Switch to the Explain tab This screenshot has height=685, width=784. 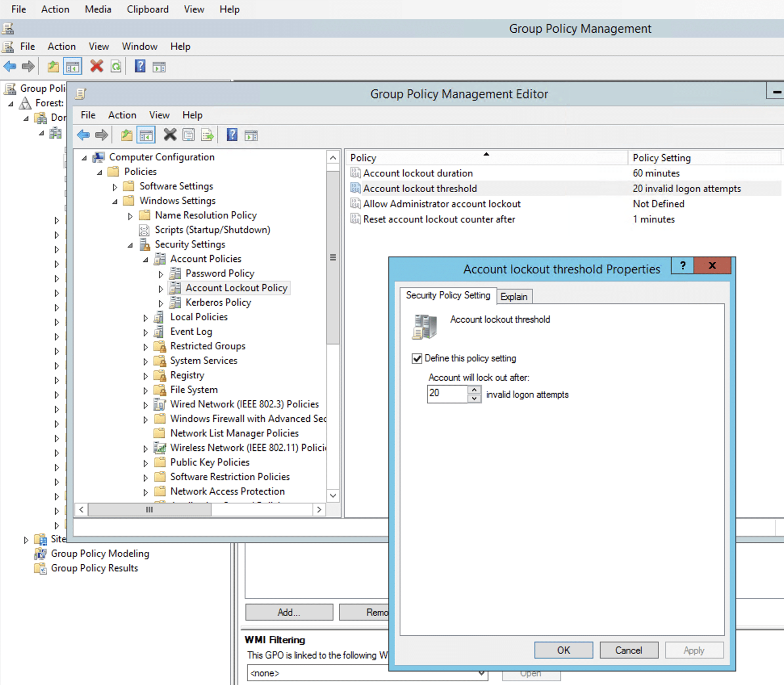[x=514, y=296]
